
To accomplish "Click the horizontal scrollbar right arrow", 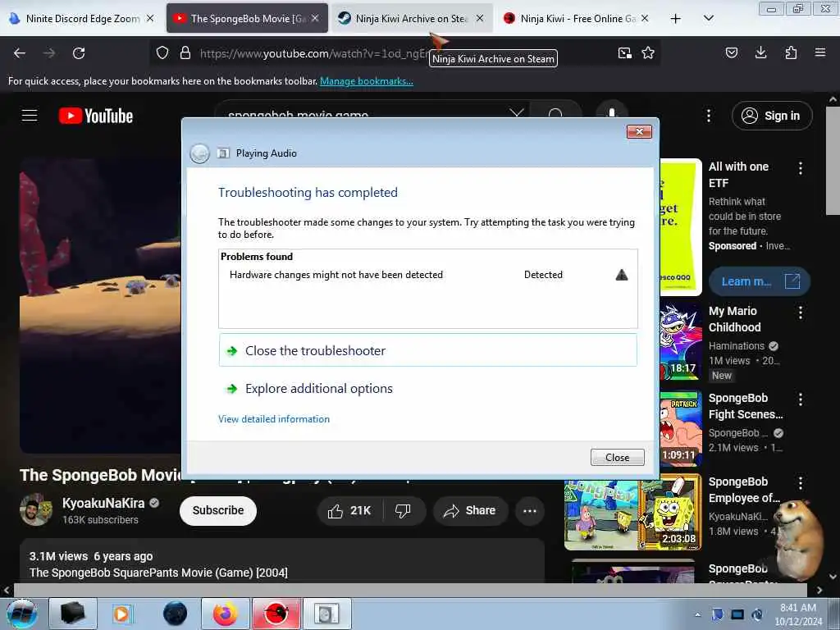I will (x=819, y=591).
